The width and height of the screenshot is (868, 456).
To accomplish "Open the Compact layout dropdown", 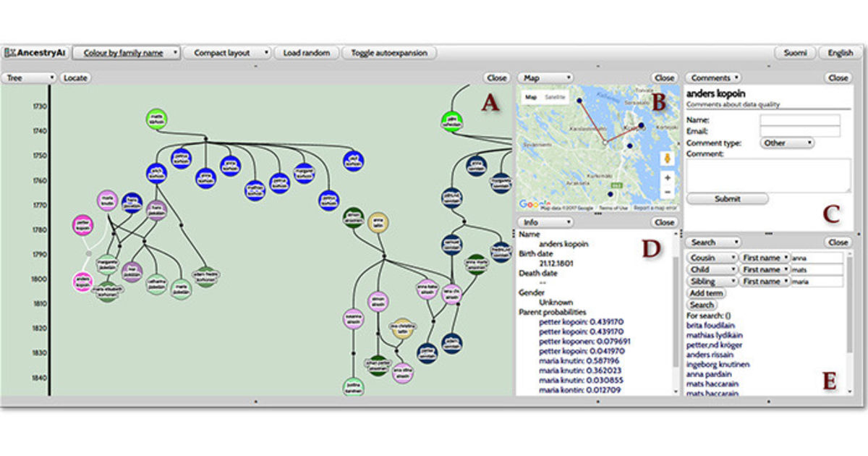I will (227, 53).
